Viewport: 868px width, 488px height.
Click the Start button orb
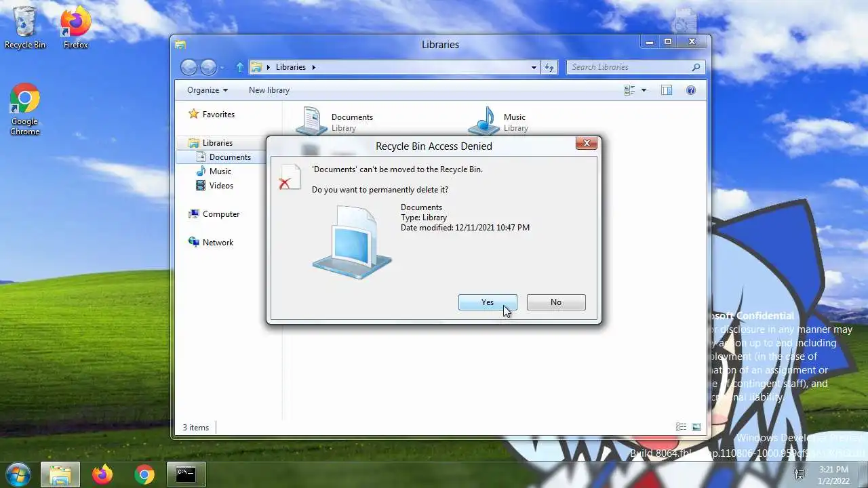18,474
